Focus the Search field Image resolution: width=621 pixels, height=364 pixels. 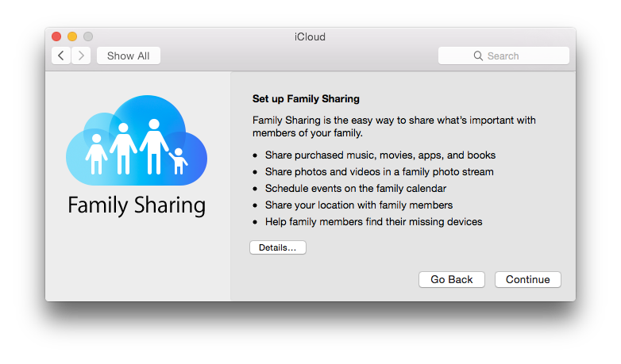pyautogui.click(x=503, y=56)
